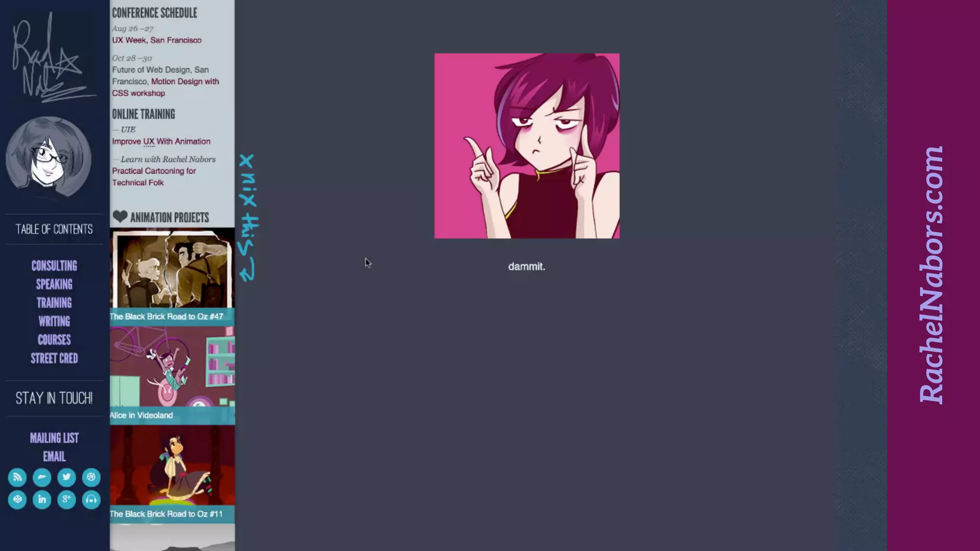This screenshot has height=551, width=980.
Task: Go to the Speaking section
Action: (x=54, y=285)
